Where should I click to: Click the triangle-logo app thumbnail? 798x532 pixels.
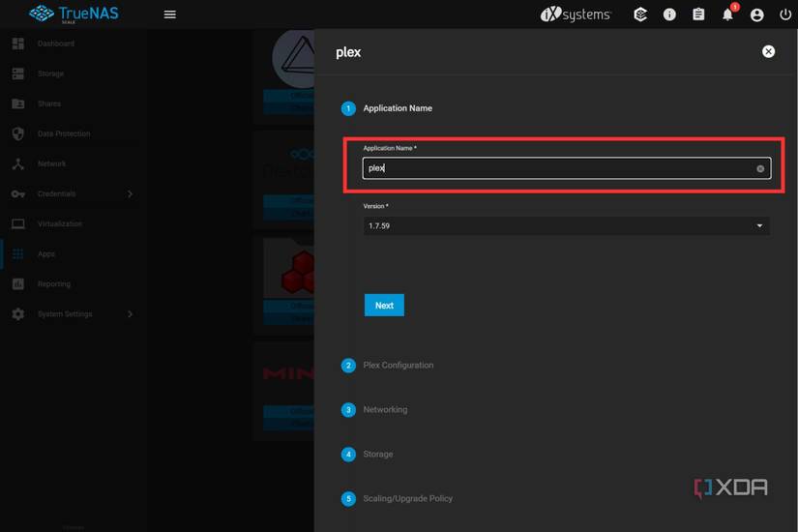pos(294,59)
